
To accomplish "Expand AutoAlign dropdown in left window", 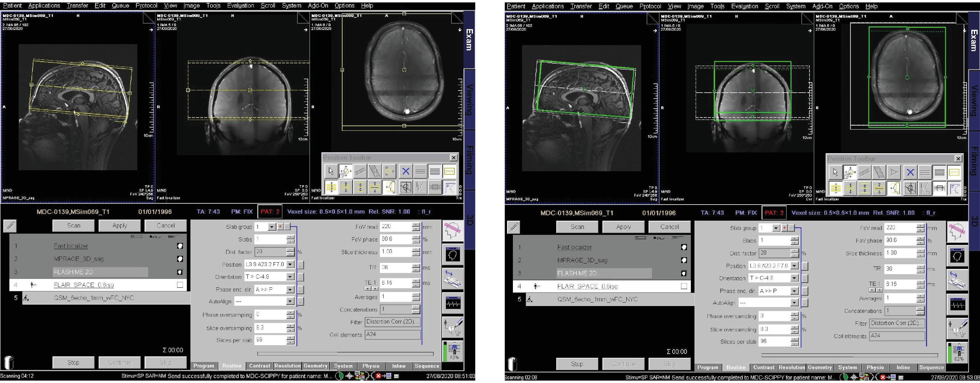I will 290,302.
